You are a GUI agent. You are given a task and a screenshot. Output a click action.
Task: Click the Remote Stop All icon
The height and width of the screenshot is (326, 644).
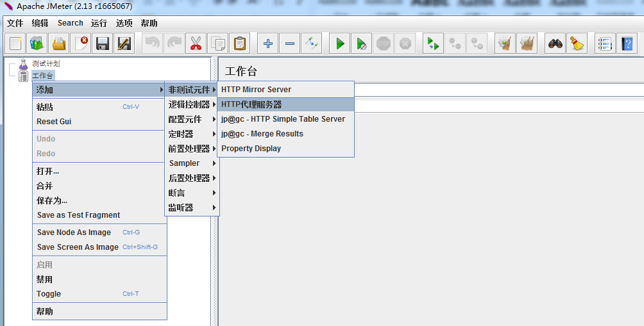coord(455,44)
